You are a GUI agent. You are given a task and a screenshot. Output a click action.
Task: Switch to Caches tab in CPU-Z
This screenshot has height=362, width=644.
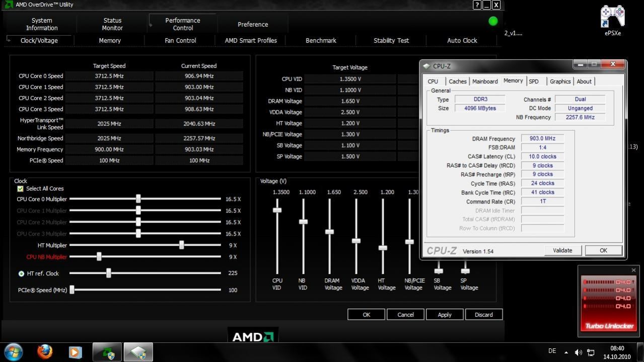tap(458, 82)
